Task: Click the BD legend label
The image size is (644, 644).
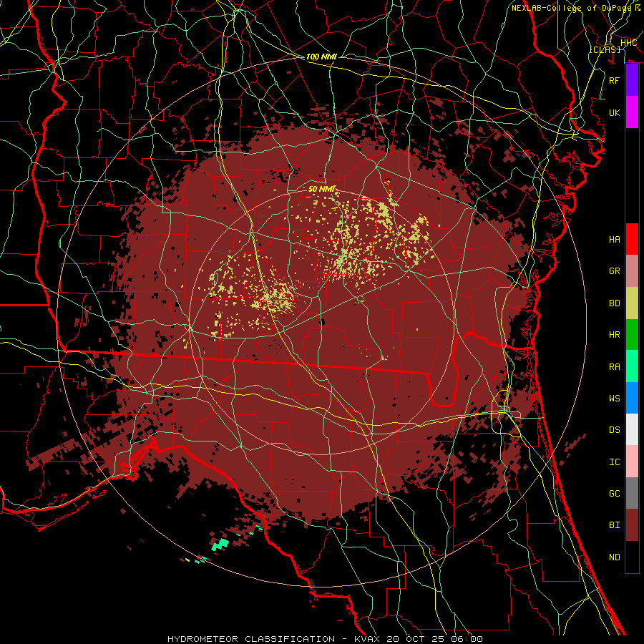Action: pos(615,303)
